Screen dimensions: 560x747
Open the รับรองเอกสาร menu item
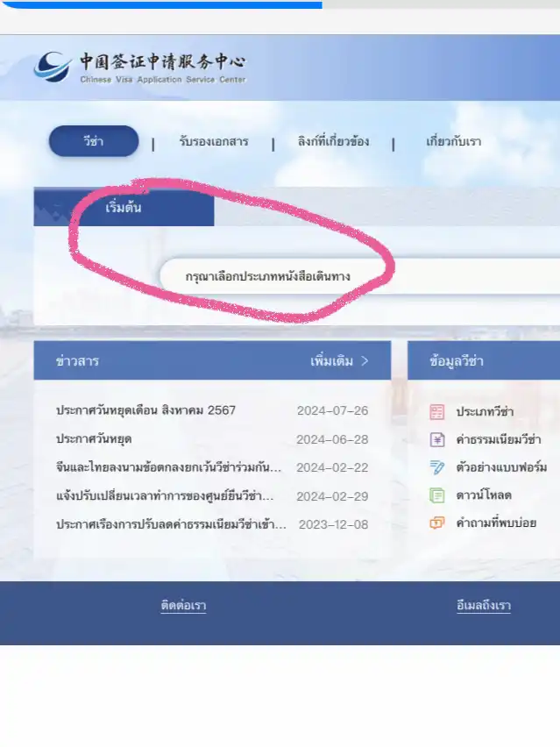213,142
